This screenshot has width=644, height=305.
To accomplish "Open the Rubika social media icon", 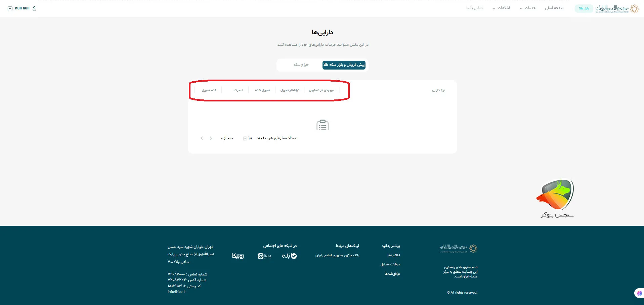I will (238, 256).
